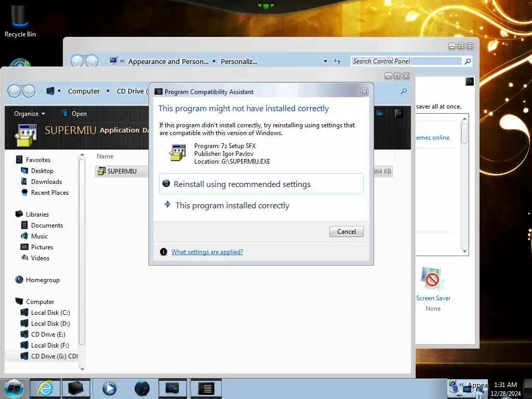Click the Explorer back navigation button
Viewport: 532px width, 399px height.
pos(14,91)
